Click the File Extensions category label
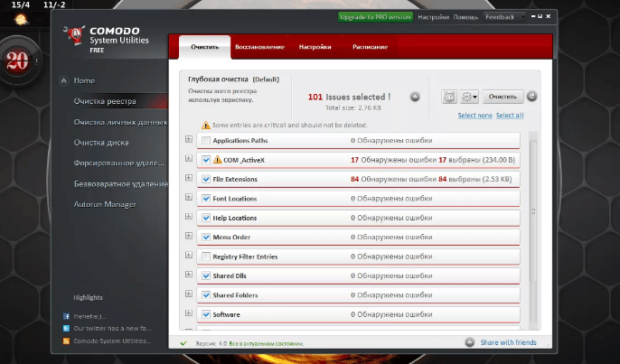 (x=235, y=179)
